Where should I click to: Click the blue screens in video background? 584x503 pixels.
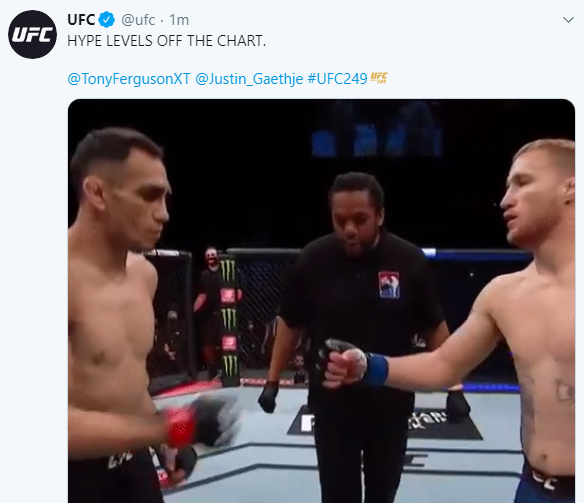(x=376, y=140)
